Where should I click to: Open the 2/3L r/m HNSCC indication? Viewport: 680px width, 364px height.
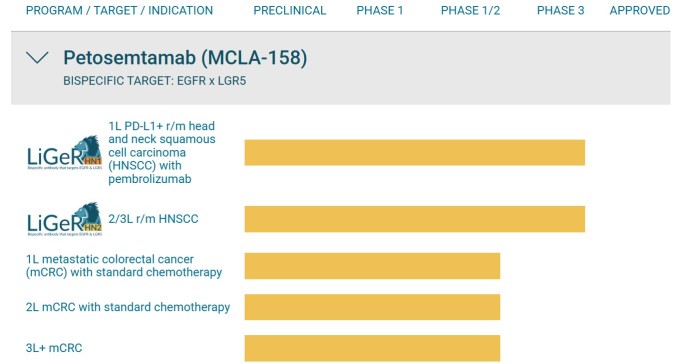[153, 219]
